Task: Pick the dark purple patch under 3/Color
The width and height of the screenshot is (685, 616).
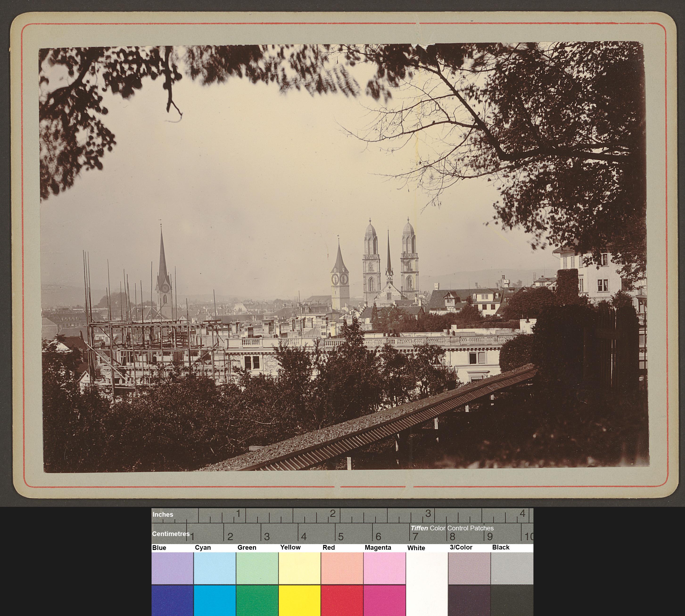Action: (469, 601)
